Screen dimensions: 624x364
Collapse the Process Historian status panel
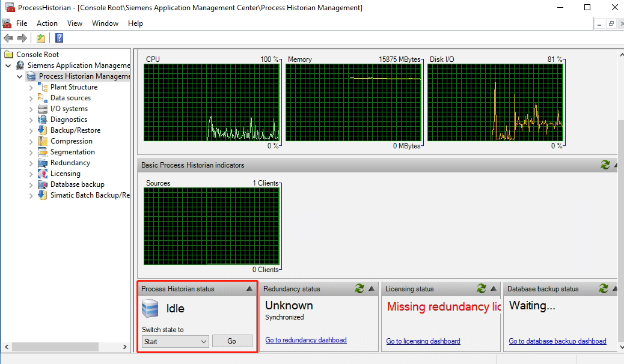pyautogui.click(x=249, y=288)
